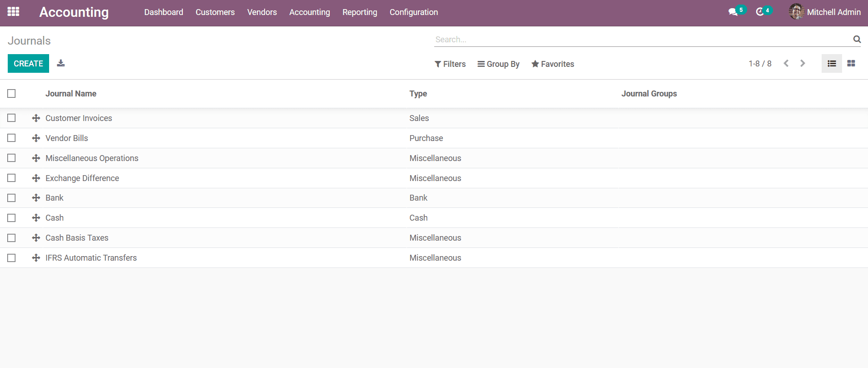Click the download/import records icon
868x368 pixels.
pyautogui.click(x=61, y=63)
